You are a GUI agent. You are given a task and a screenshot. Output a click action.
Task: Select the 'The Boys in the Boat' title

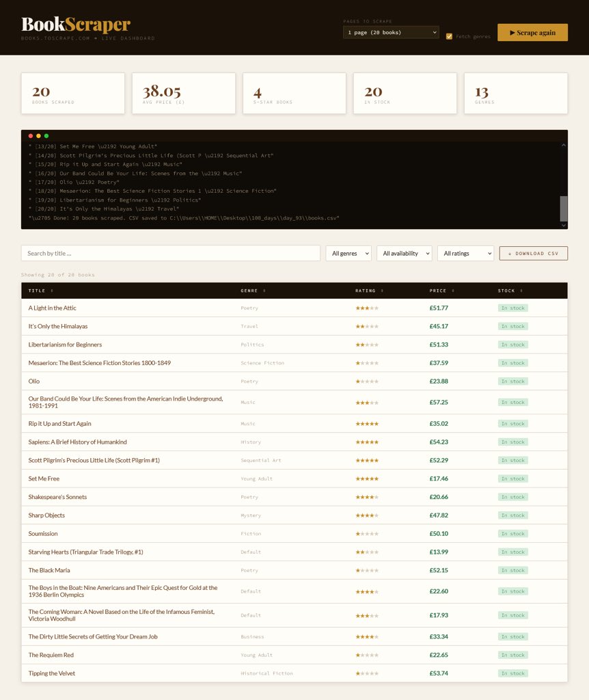tap(123, 591)
